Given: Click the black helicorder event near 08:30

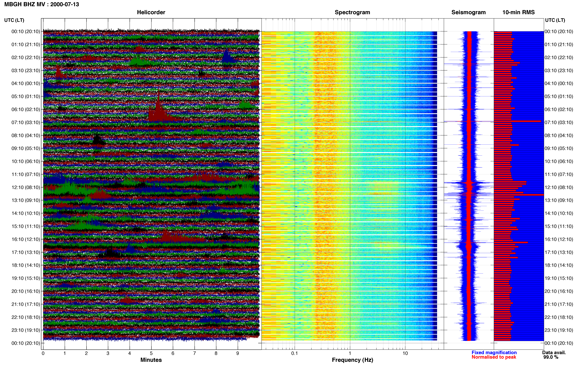Looking at the screenshot, I should [x=97, y=140].
